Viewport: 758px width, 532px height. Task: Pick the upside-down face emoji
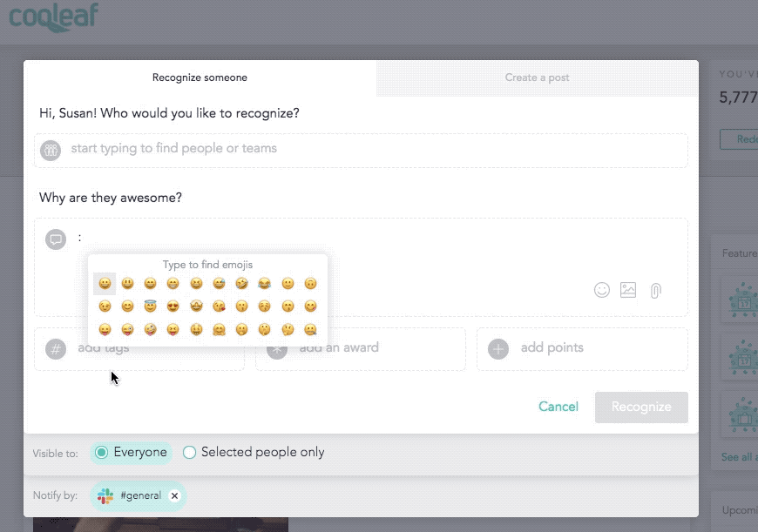[310, 284]
